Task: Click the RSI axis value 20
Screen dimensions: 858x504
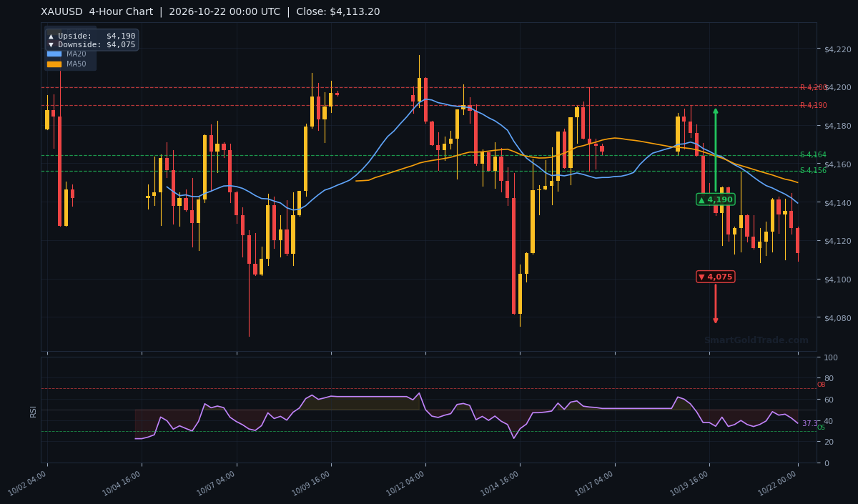Action: coord(828,442)
